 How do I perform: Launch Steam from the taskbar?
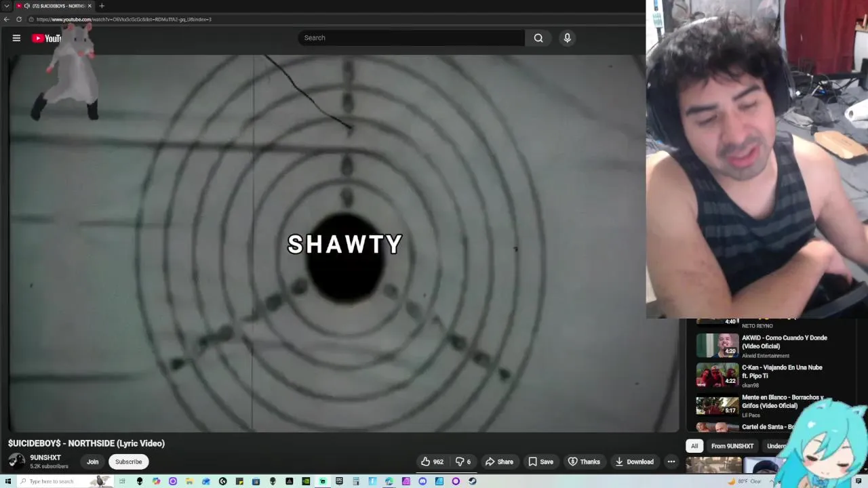(x=472, y=481)
